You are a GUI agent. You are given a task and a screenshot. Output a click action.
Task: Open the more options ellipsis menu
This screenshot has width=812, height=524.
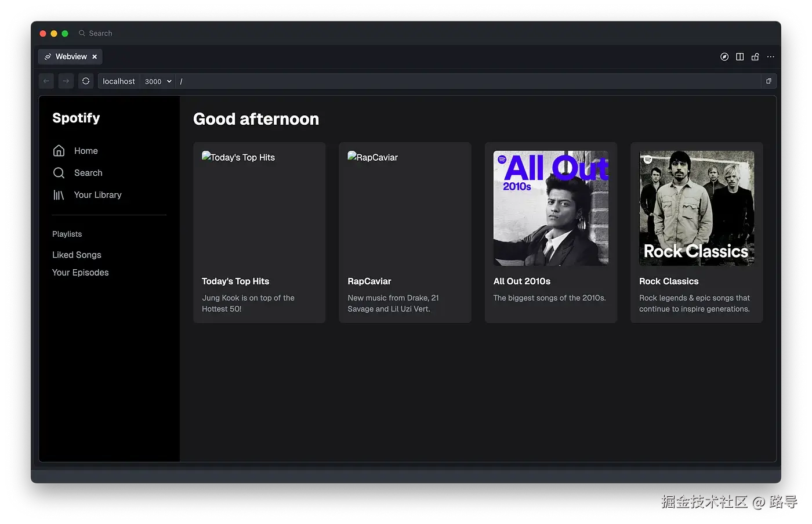[x=771, y=57]
